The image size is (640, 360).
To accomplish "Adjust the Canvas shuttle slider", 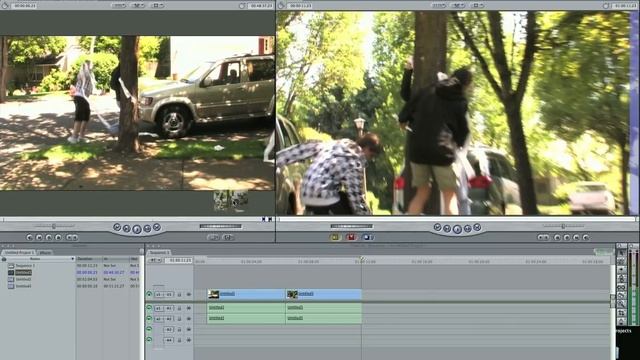I will (x=563, y=226).
